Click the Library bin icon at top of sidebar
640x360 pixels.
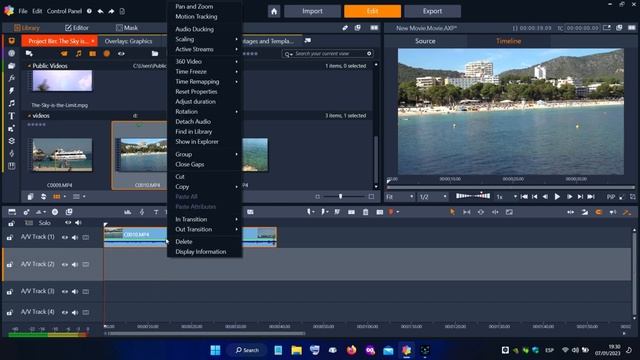coord(11,40)
